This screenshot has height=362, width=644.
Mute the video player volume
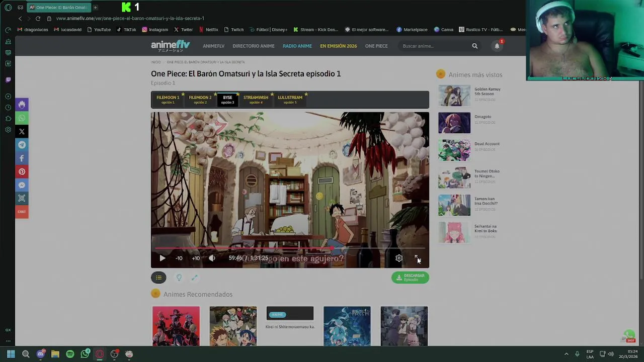pyautogui.click(x=212, y=258)
